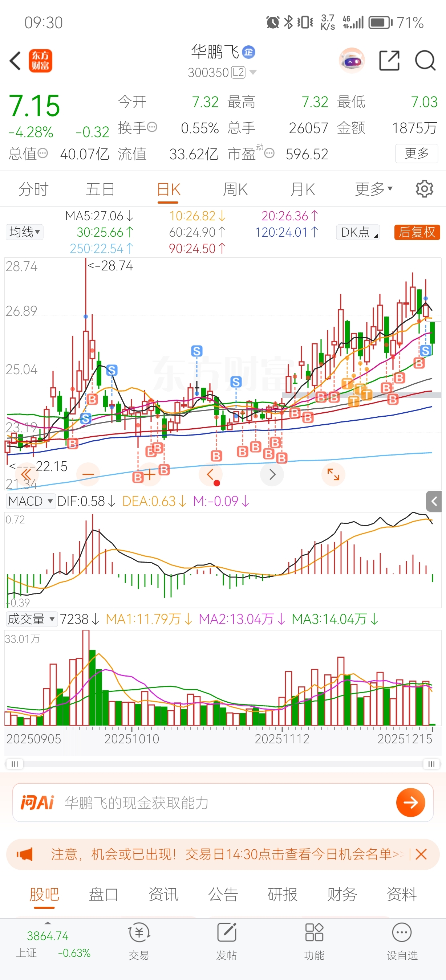This screenshot has height=980, width=446.
Task: Open the 东方财富 logo icon
Action: coord(40,61)
